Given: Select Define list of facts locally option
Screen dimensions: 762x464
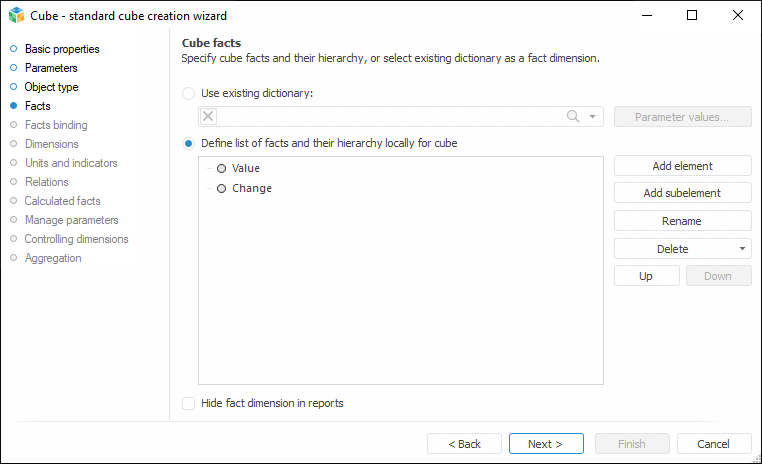Looking at the screenshot, I should coord(189,144).
